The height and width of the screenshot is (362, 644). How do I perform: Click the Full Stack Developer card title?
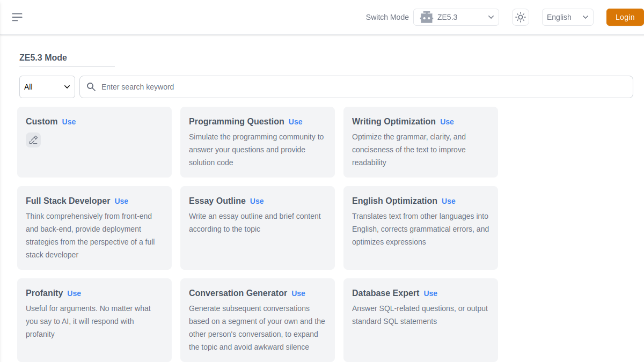(x=68, y=201)
